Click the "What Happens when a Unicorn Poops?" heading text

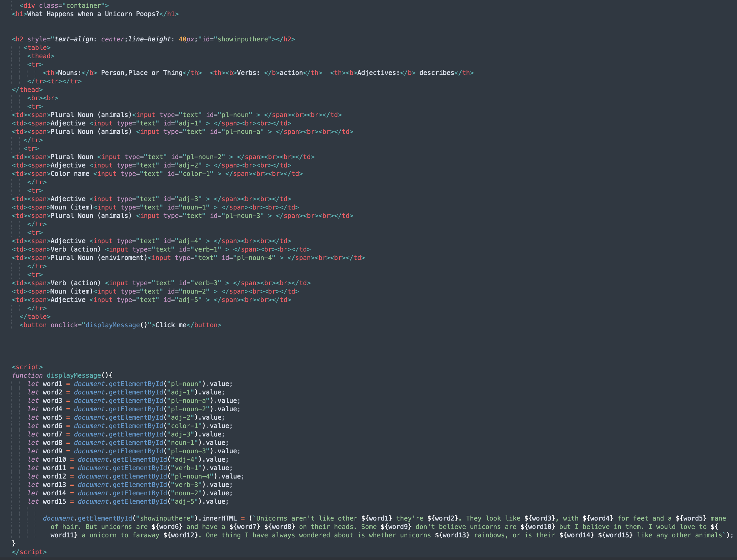pos(93,14)
